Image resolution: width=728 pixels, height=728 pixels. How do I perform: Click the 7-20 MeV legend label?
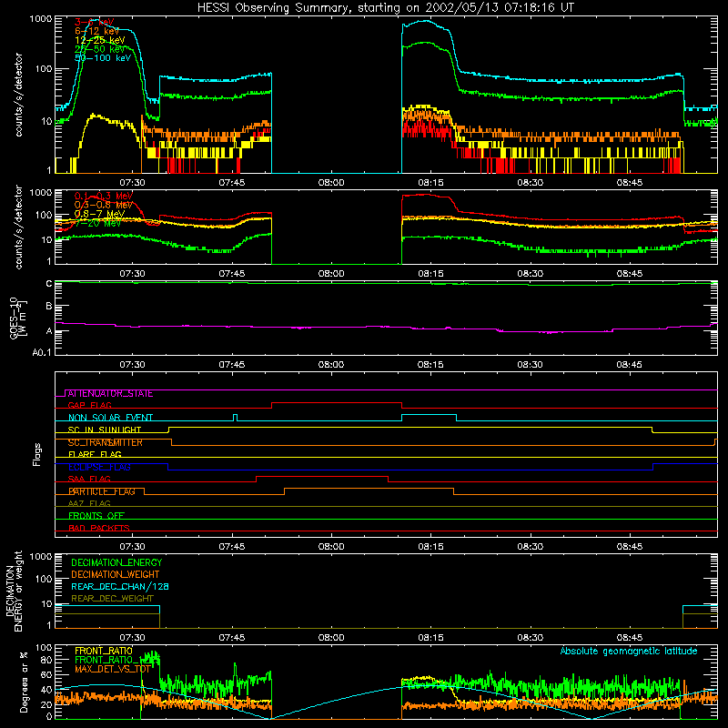coord(98,223)
